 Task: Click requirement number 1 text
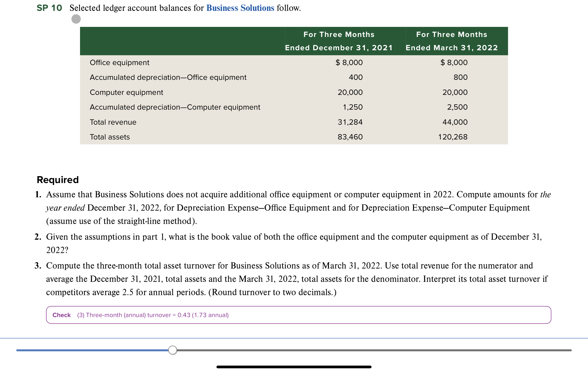tap(293, 208)
